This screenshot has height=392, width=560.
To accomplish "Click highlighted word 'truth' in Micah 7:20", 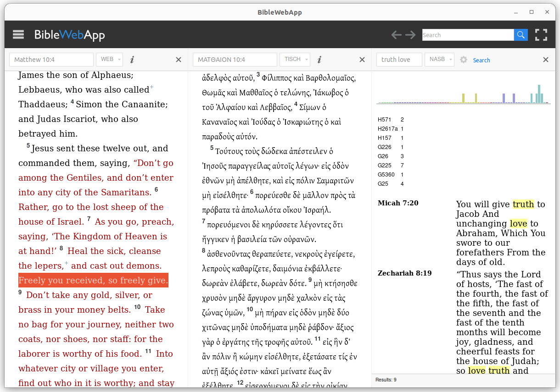I will [x=523, y=204].
